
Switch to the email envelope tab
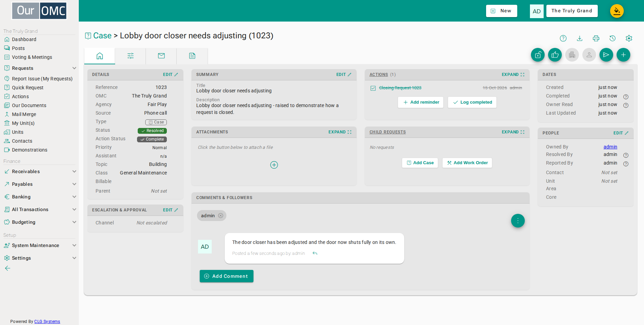pyautogui.click(x=161, y=56)
